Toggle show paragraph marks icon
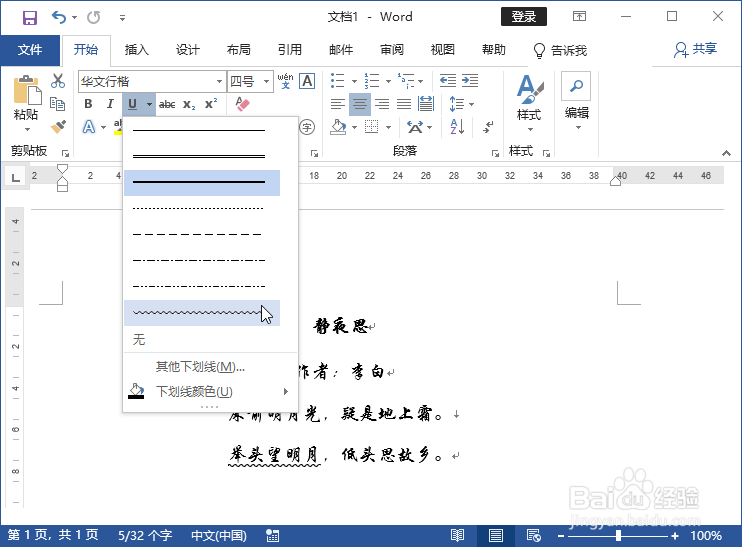Viewport: 742px width, 547px height. (488, 127)
